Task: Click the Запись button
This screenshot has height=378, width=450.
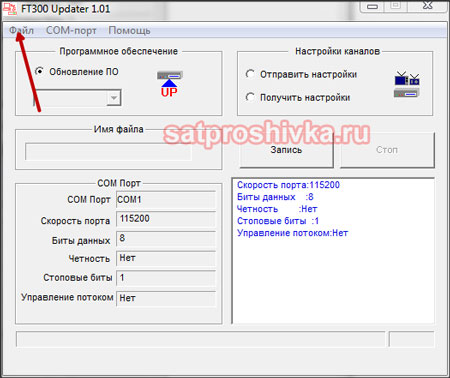Action: pyautogui.click(x=286, y=150)
